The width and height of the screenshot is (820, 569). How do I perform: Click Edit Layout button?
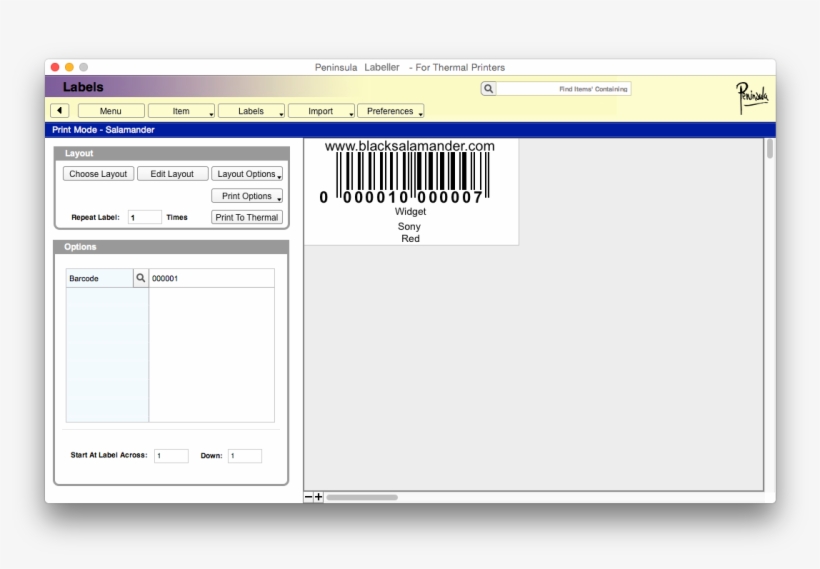[172, 174]
